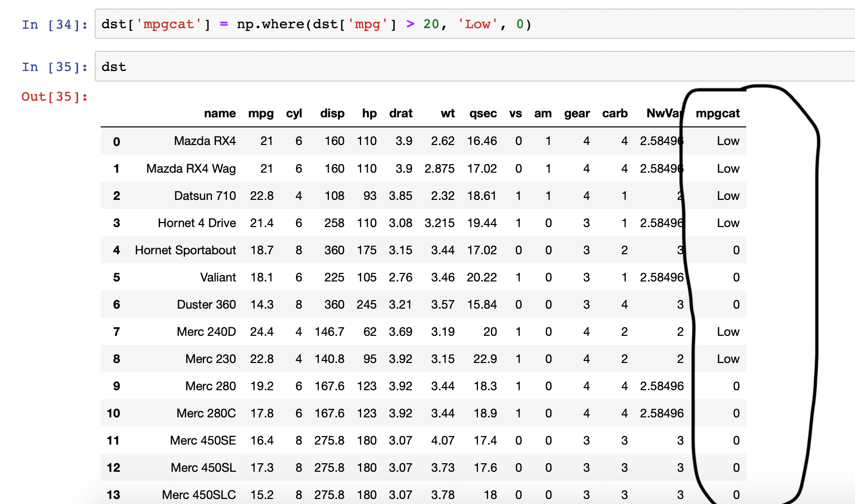Click the In [34] prompt label
The image size is (855, 504).
coord(55,25)
